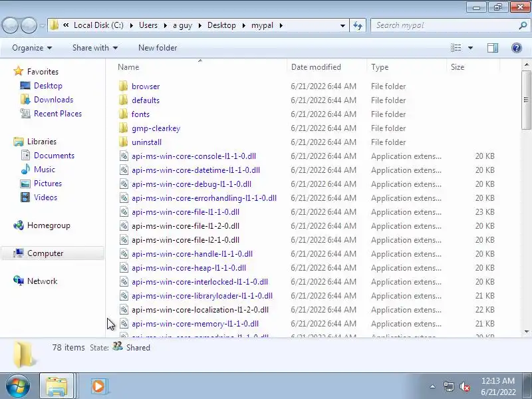This screenshot has width=532, height=399.
Task: Expand the hidden path chevrons before Local Disk
Action: pyautogui.click(x=66, y=25)
